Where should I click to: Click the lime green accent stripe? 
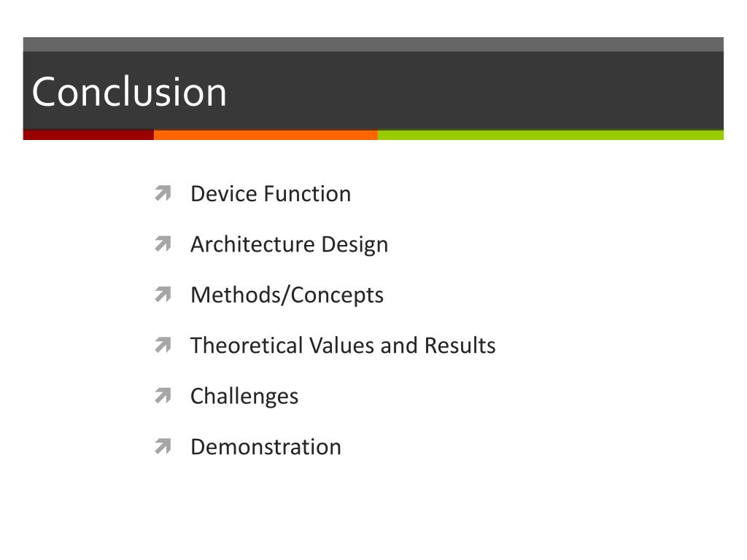tap(551, 135)
